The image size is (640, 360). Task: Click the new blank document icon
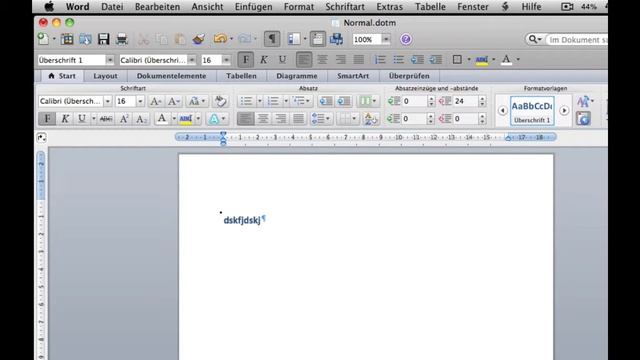43,39
